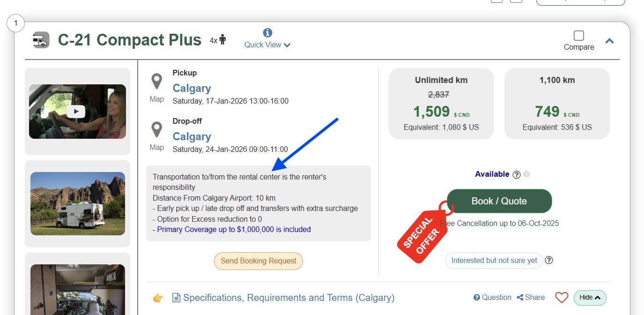Open Specifications, Requirements and Terms link
This screenshot has height=315, width=644.
point(289,298)
